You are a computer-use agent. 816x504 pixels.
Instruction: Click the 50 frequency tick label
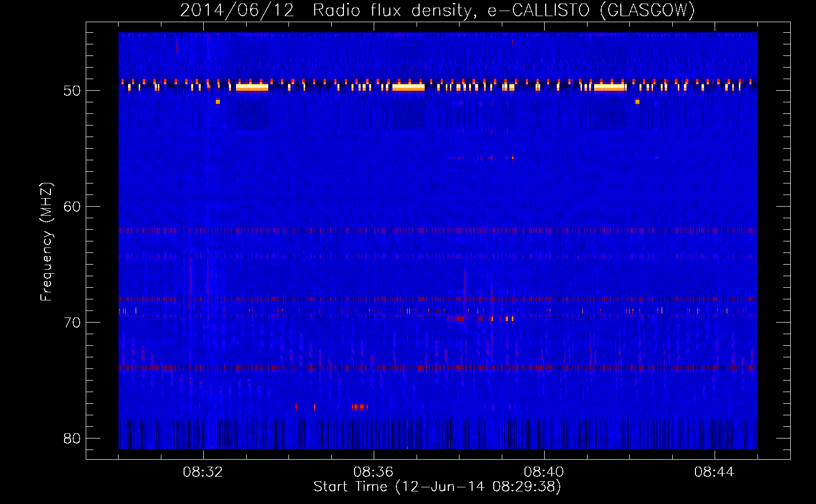(72, 91)
